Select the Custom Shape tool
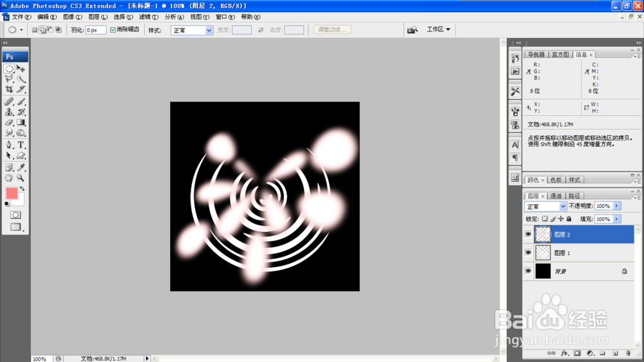644x362 pixels. point(21,155)
